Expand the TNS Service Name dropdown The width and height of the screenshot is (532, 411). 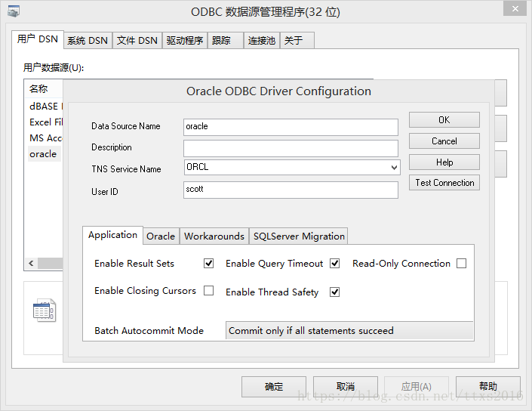(394, 168)
